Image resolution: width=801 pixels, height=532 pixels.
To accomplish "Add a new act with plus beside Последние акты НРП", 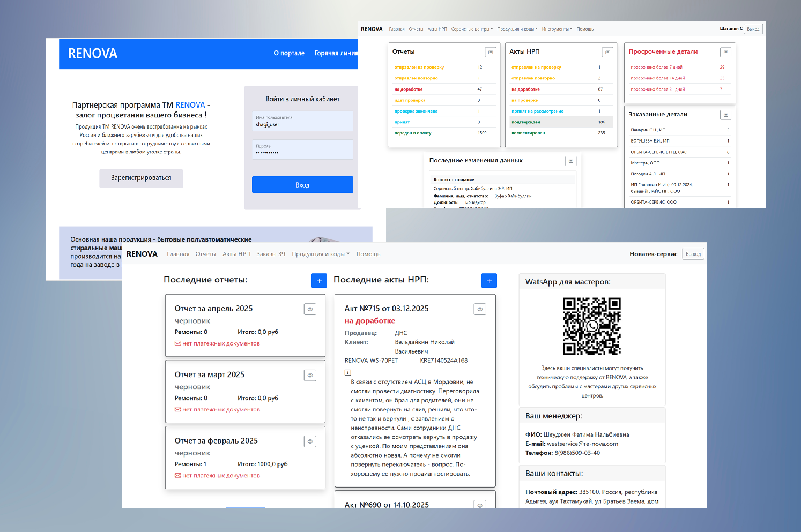I will (489, 280).
